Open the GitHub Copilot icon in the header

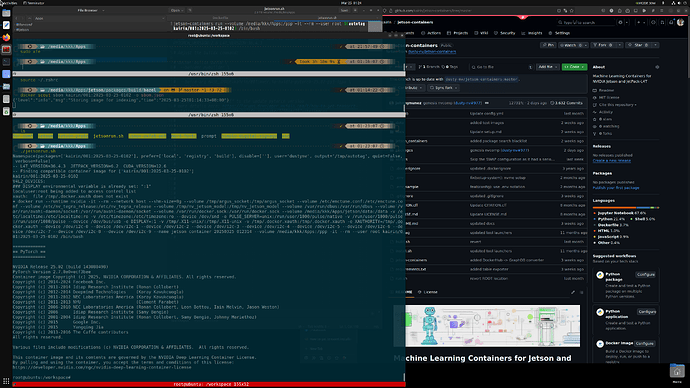620,22
